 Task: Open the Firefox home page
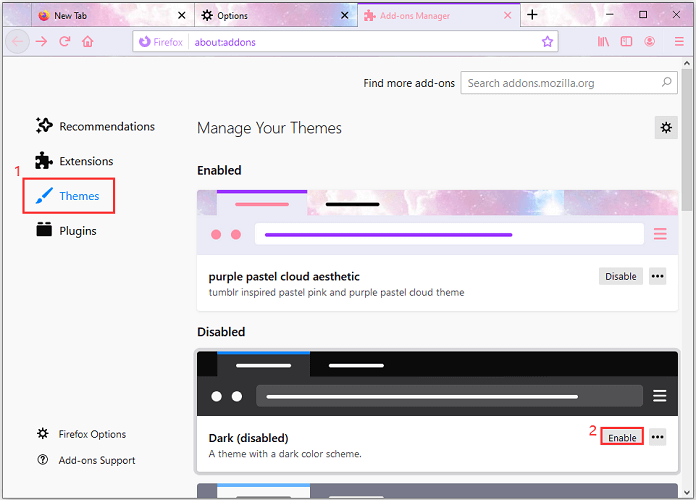point(88,42)
